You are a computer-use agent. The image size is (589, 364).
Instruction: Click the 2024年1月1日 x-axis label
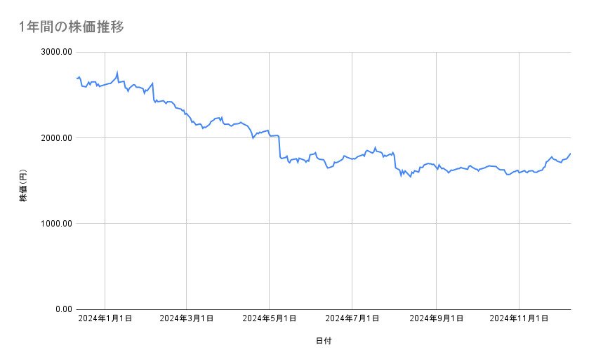tap(105, 318)
